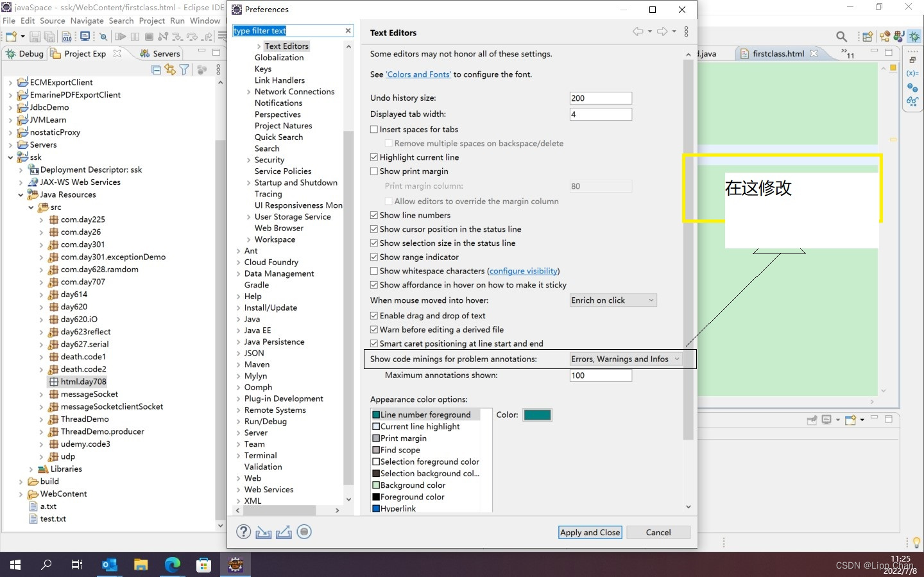Open the code minings 'Errors, Warnings and Infos' dropdown
Viewport: 924px width, 577px height.
pos(626,359)
